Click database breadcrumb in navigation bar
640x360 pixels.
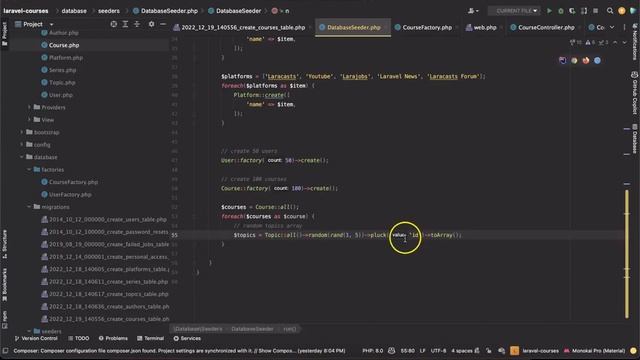74,11
